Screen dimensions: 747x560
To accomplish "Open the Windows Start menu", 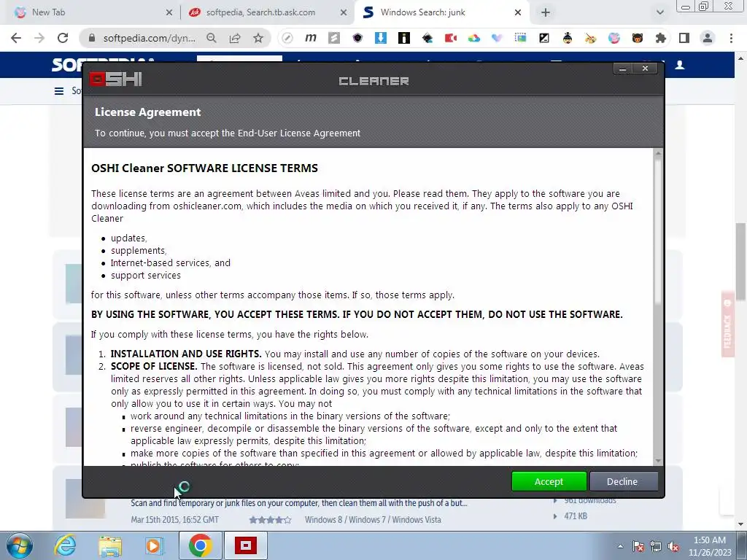I will pyautogui.click(x=20, y=545).
